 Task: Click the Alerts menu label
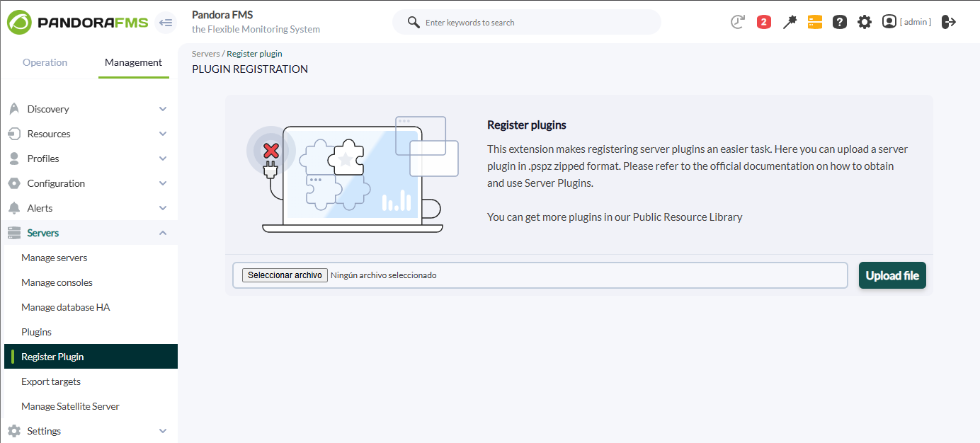click(40, 208)
